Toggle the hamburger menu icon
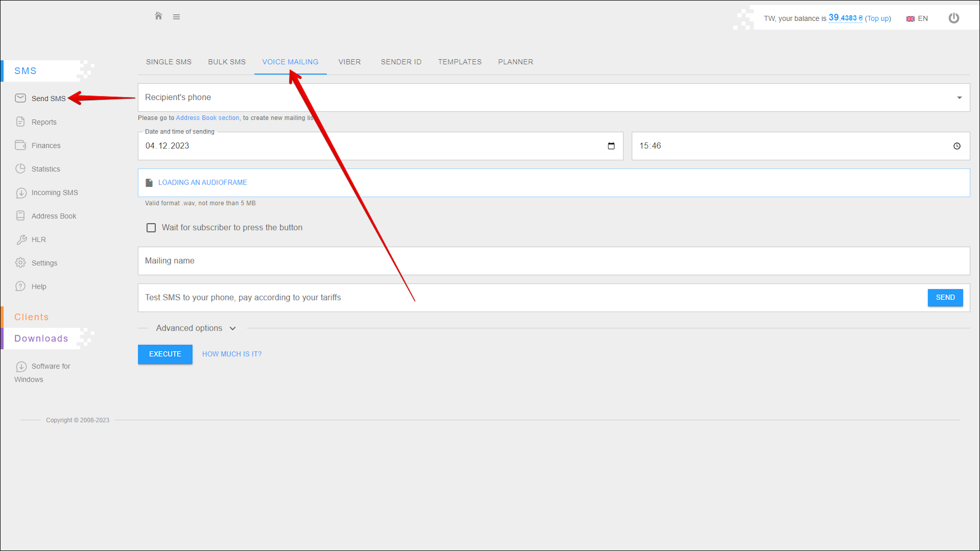The height and width of the screenshot is (551, 980). [x=176, y=17]
